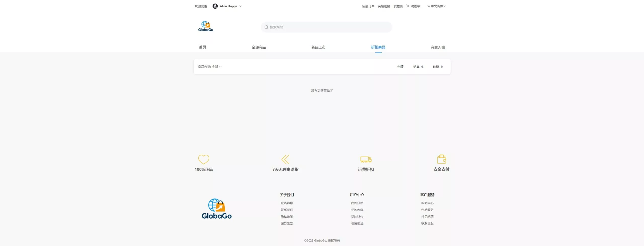644x246 pixels.
Task: Open 我的订单 in the top bar
Action: 368,7
